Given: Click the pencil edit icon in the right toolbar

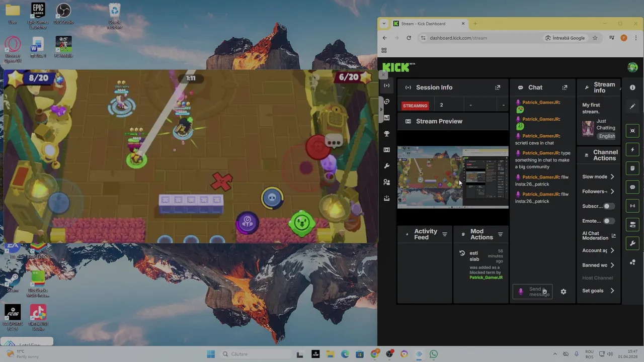Looking at the screenshot, I should click(632, 107).
